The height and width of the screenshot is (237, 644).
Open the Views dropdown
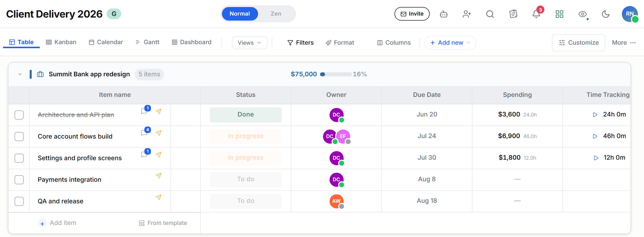click(x=250, y=43)
